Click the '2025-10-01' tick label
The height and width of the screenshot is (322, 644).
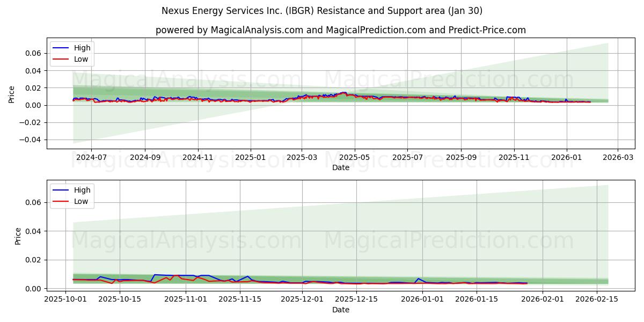tap(65, 300)
